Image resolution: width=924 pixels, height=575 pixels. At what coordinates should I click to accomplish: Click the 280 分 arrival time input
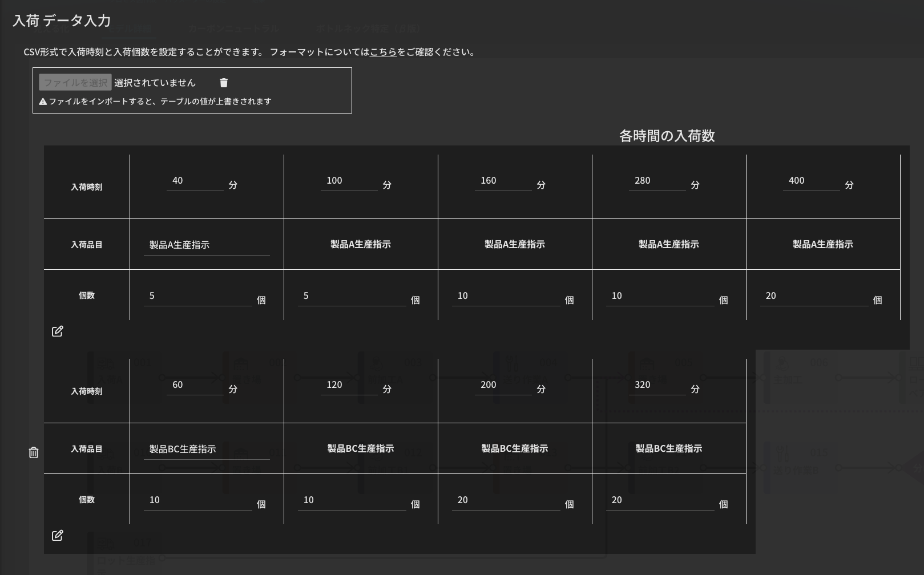click(x=657, y=181)
